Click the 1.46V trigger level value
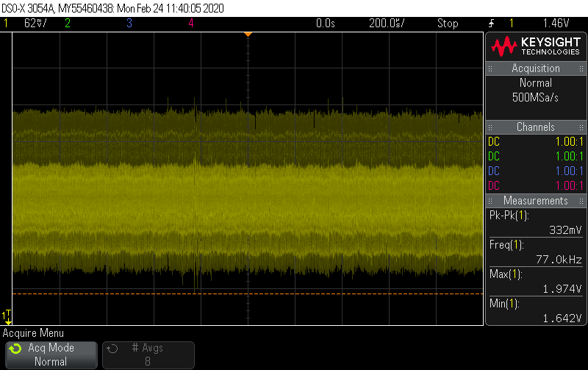This screenshot has width=588, height=370. coord(556,24)
